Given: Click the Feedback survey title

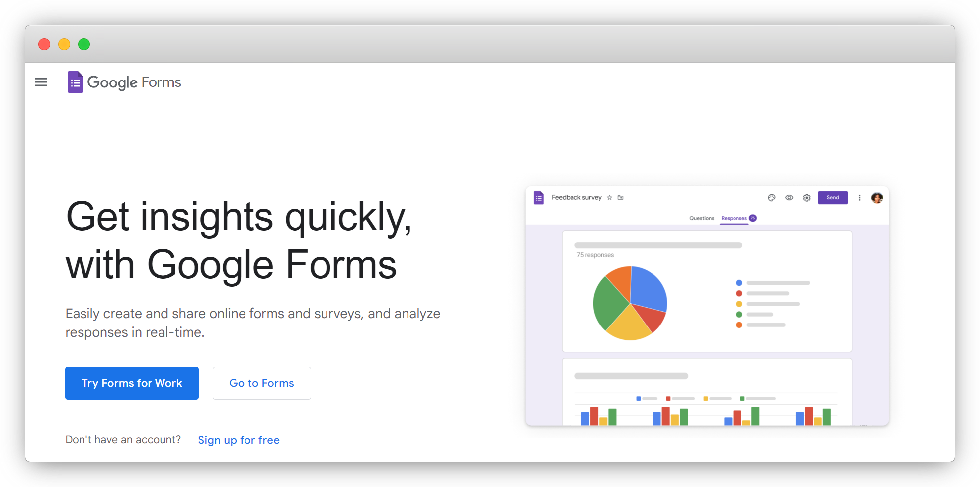Looking at the screenshot, I should [576, 198].
